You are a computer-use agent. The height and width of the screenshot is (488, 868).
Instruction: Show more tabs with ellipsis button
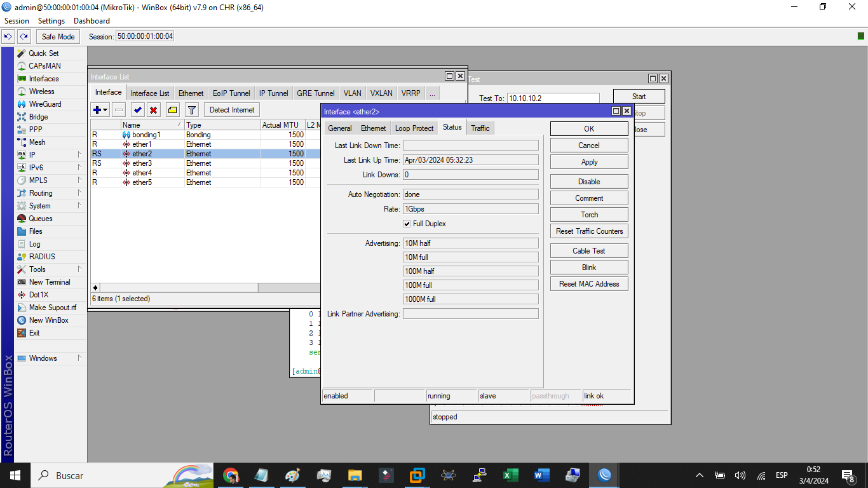point(433,93)
